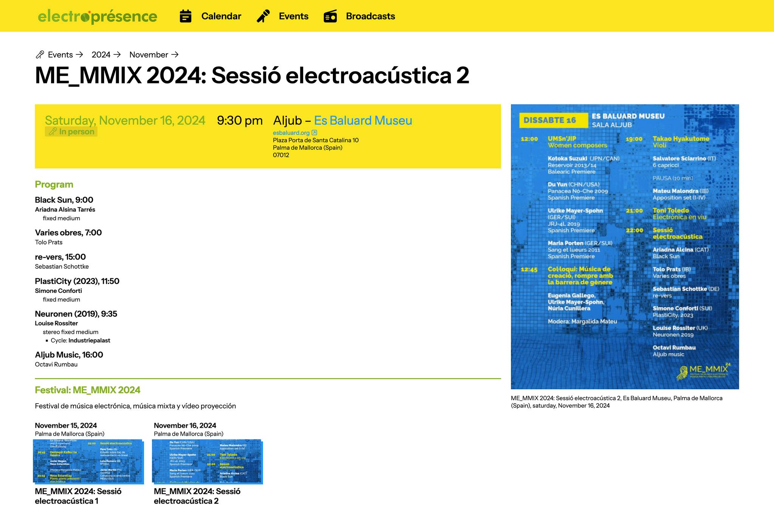Viewport: 774px width, 532px height.
Task: Click the Calendar icon in the header
Action: point(186,16)
